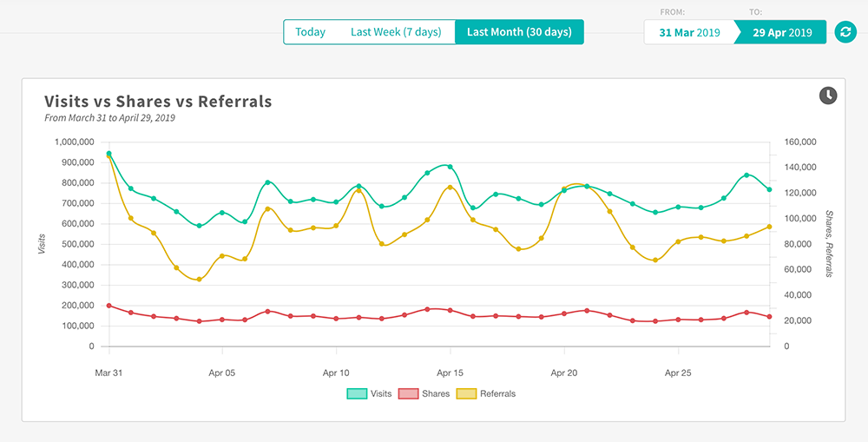Click the Visits peak point at Apr 15

click(x=450, y=167)
